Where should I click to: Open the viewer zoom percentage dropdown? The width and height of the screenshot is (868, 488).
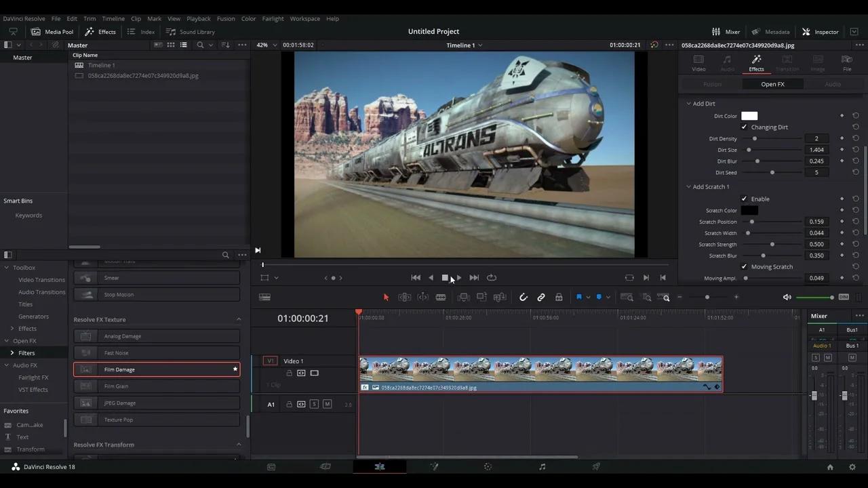pos(264,45)
